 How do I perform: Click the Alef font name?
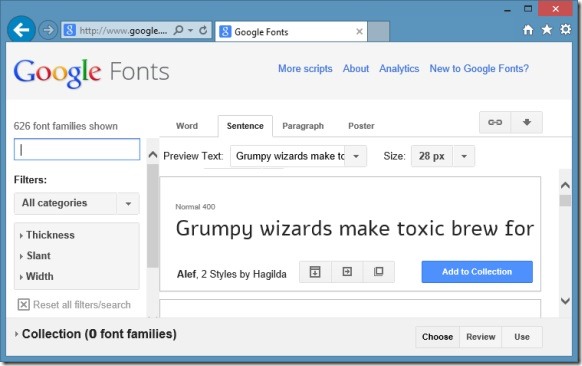click(186, 274)
